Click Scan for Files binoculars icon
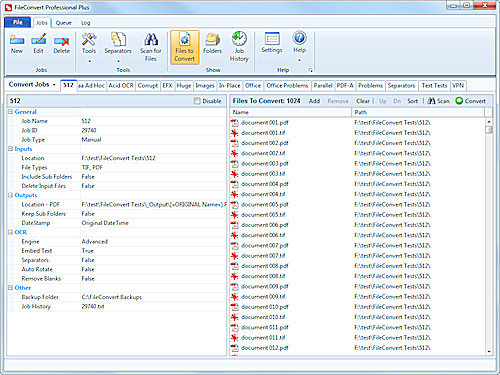The width and height of the screenshot is (500, 375). (151, 39)
